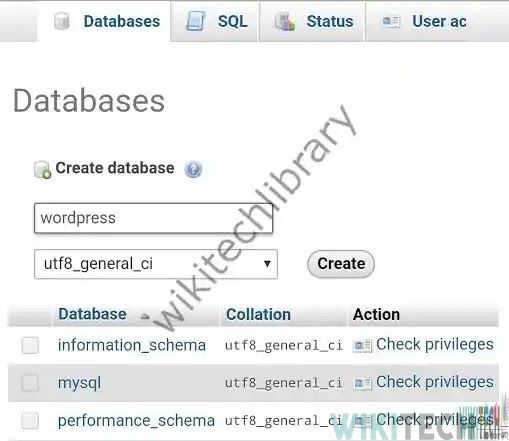Viewport: 509px width, 441px height.
Task: Open the Databases tab
Action: point(104,21)
